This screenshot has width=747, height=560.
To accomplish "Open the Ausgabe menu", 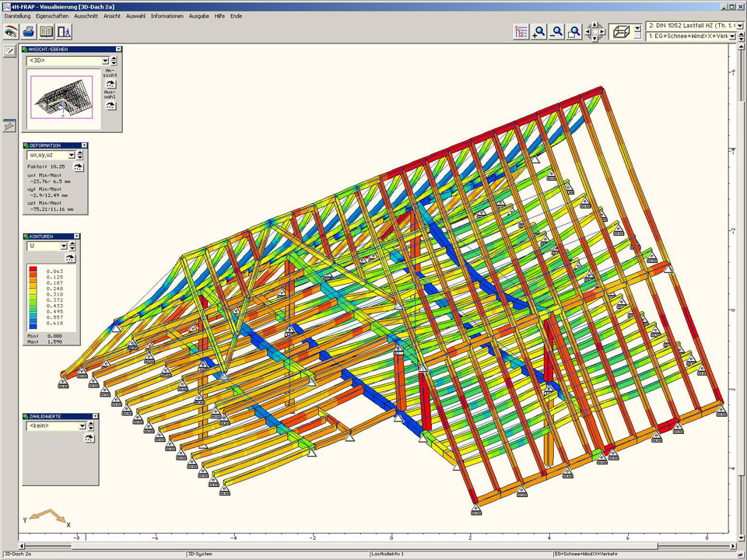I will tap(199, 16).
